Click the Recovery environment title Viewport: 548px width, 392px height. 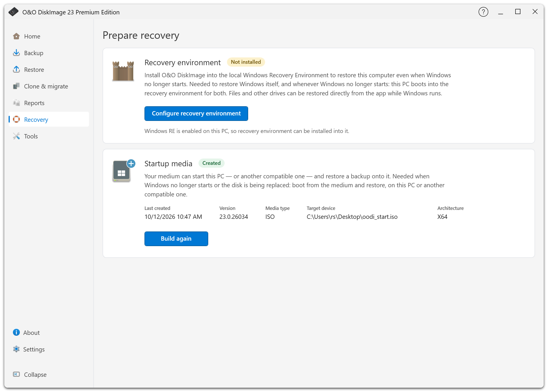point(182,63)
